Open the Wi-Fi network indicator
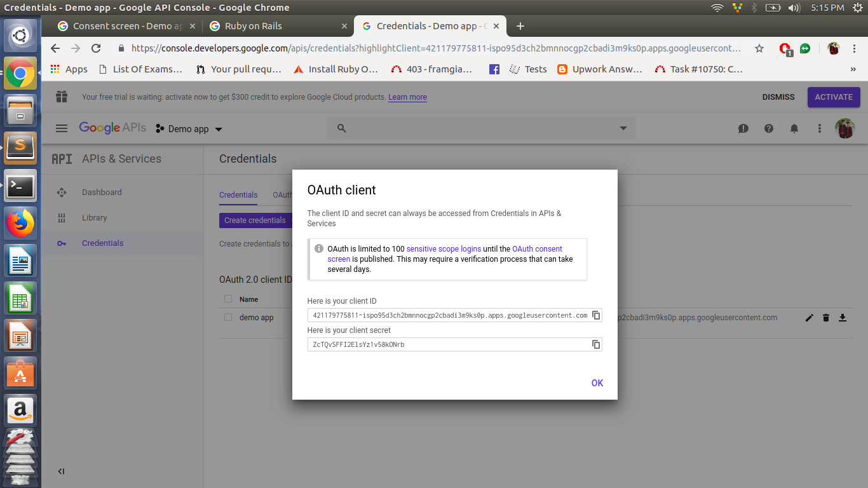This screenshot has width=868, height=488. click(717, 8)
